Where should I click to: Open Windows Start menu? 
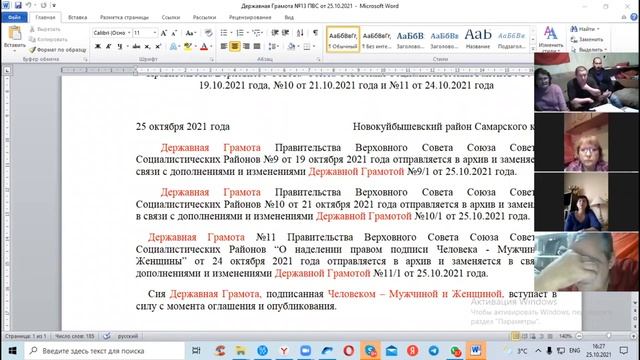pos(12,351)
